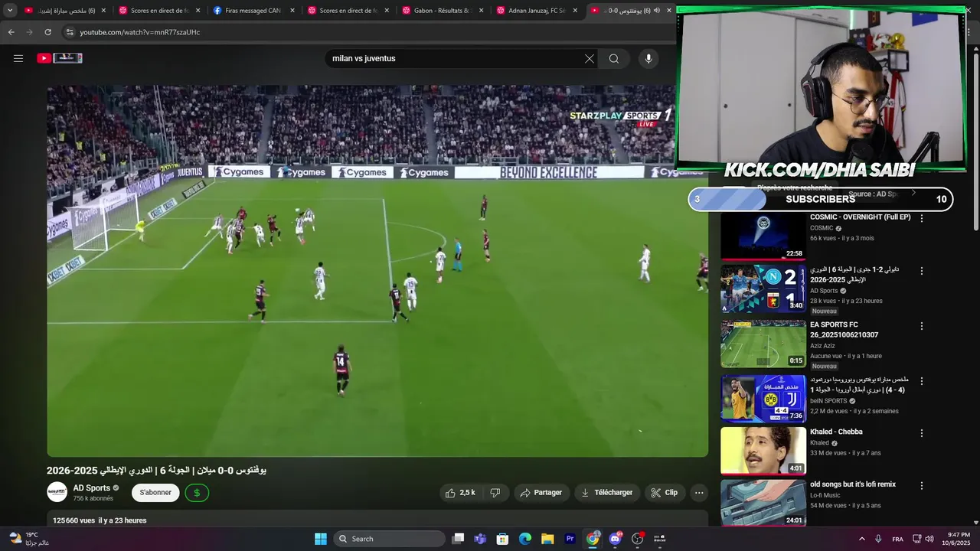Viewport: 980px width, 551px height.
Task: Play Khaled - Chebba title link
Action: [836, 432]
